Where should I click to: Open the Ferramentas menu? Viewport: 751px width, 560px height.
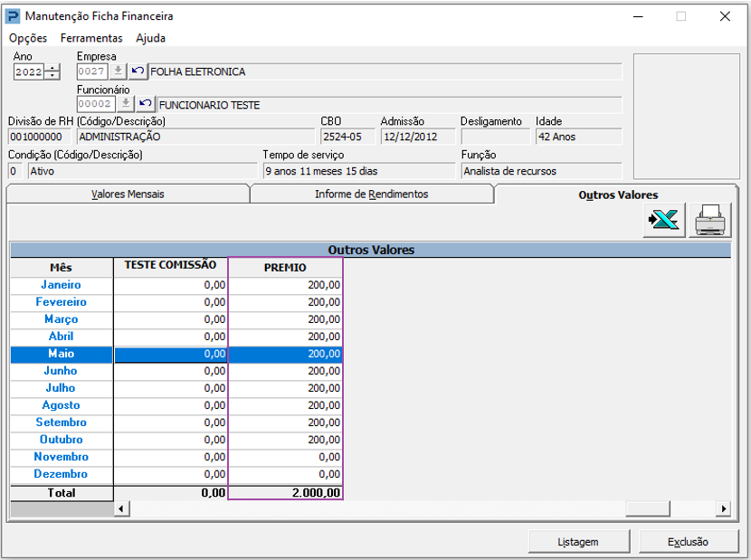[91, 38]
